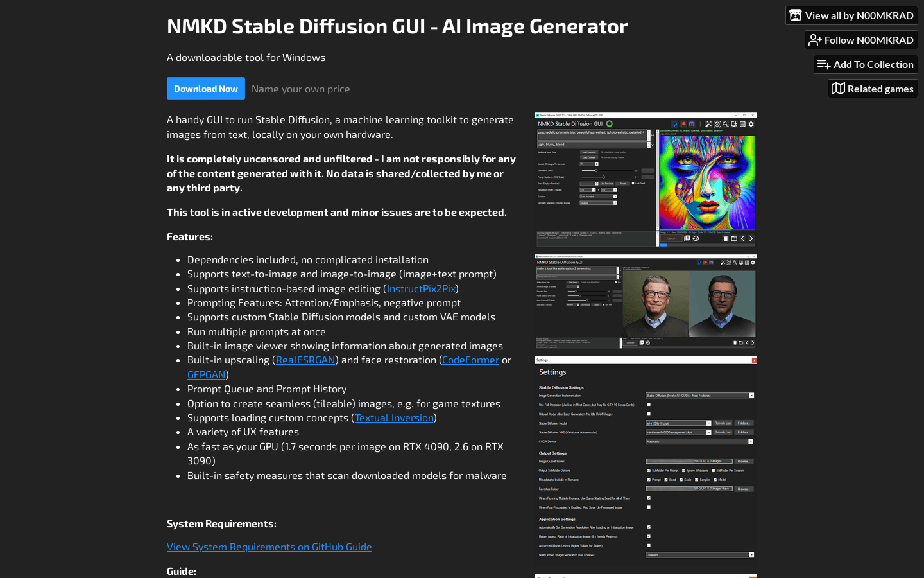Enable the Use Full Precision checkbox
Viewport: 924px width, 578px height.
(x=648, y=405)
